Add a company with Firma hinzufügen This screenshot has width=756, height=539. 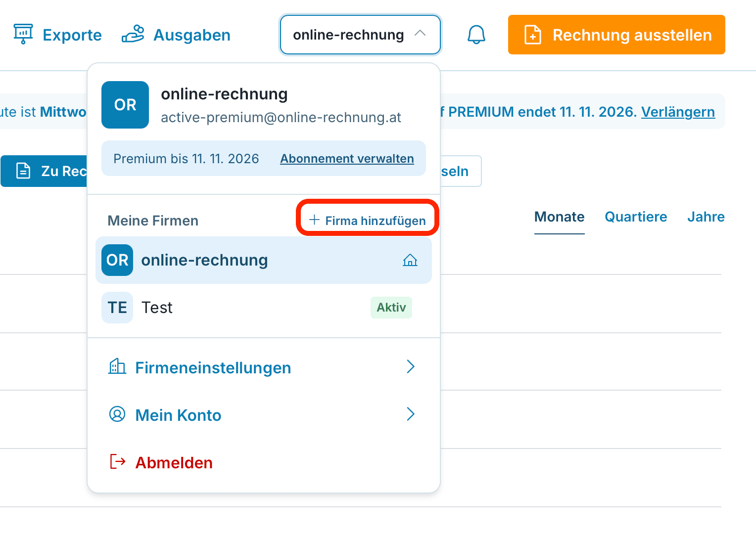tap(368, 221)
